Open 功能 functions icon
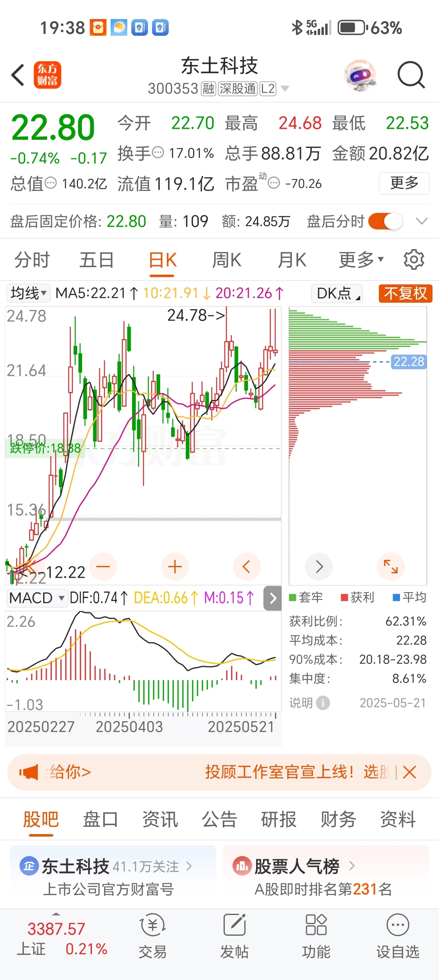 316,925
